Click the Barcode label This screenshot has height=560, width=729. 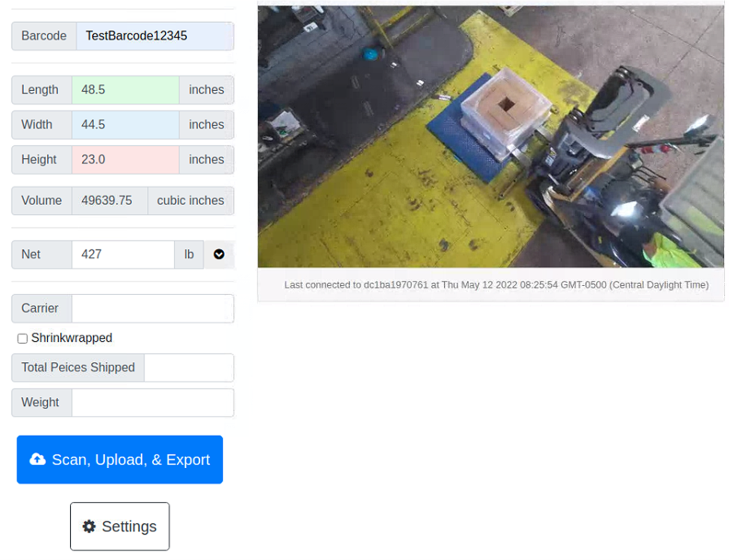(44, 36)
